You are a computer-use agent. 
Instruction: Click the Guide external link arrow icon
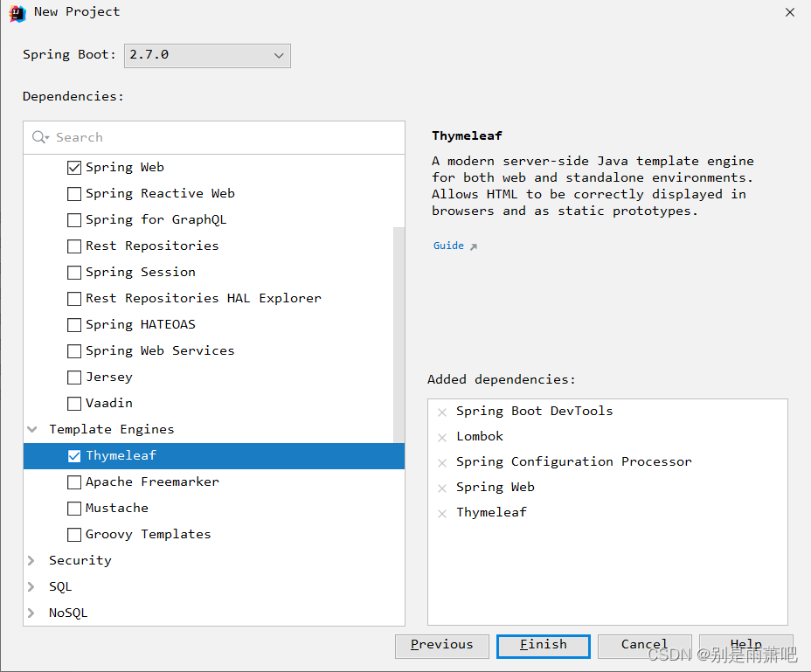point(474,246)
